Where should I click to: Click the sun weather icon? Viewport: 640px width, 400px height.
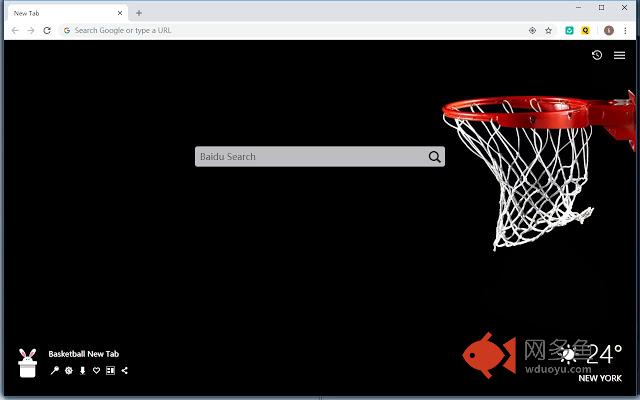pyautogui.click(x=568, y=354)
